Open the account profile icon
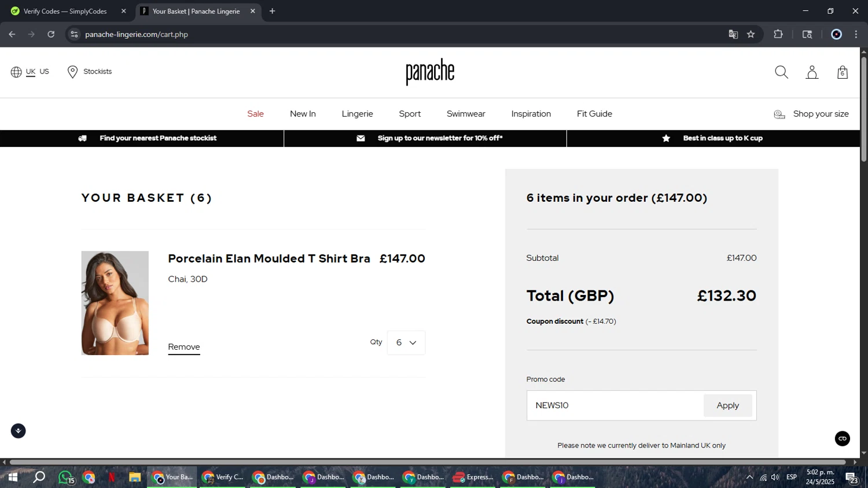 coord(812,72)
